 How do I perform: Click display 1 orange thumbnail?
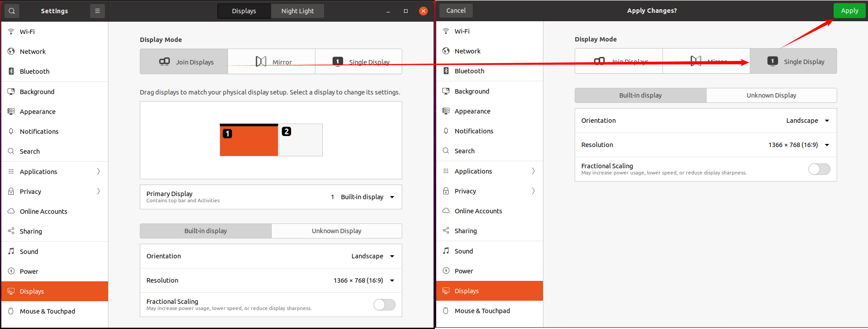pos(249,140)
